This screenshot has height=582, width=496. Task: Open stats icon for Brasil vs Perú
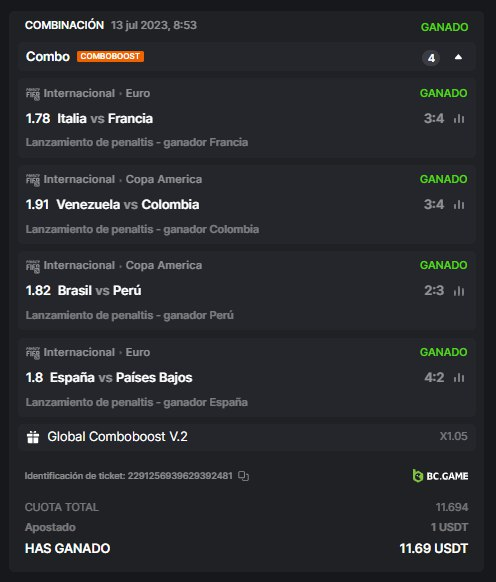[x=459, y=291]
